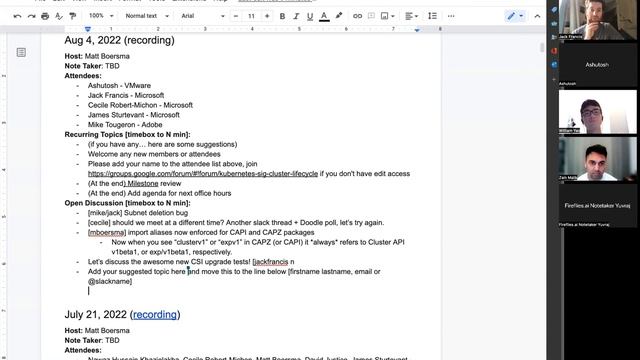
Task: Click 'Recurring Topics [timebox to N min]:' heading
Action: pos(127,134)
